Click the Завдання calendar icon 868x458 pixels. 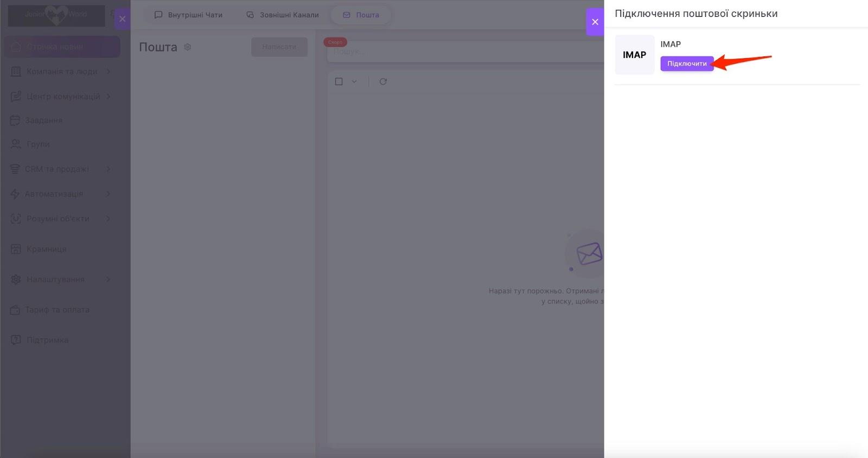(15, 120)
